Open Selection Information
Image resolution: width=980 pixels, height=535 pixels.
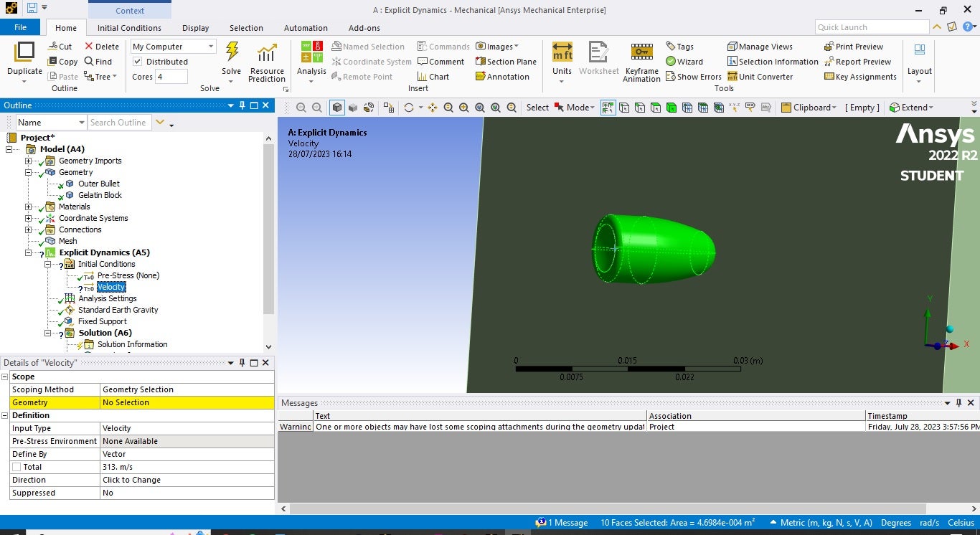pyautogui.click(x=773, y=62)
